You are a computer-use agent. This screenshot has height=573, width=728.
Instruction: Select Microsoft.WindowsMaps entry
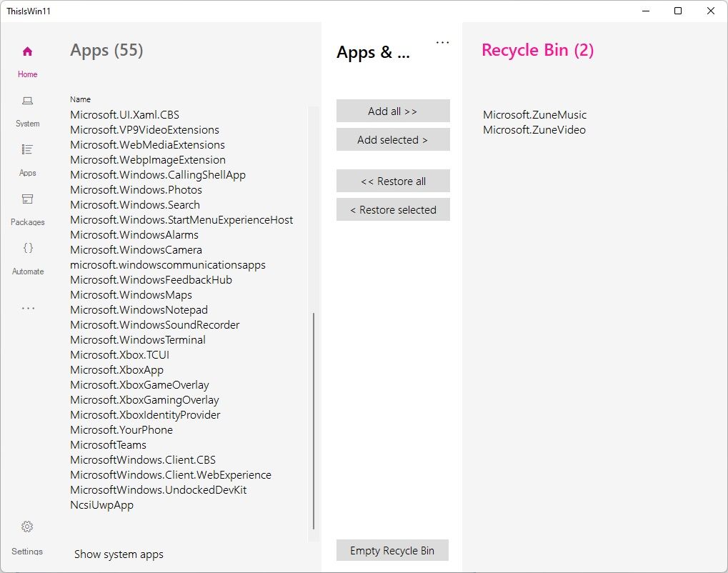131,295
